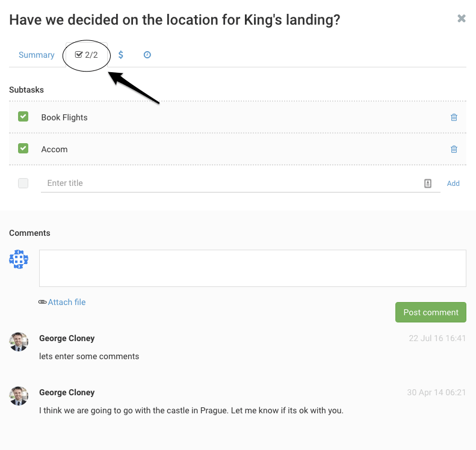Open the clock time tracking tab

(147, 55)
